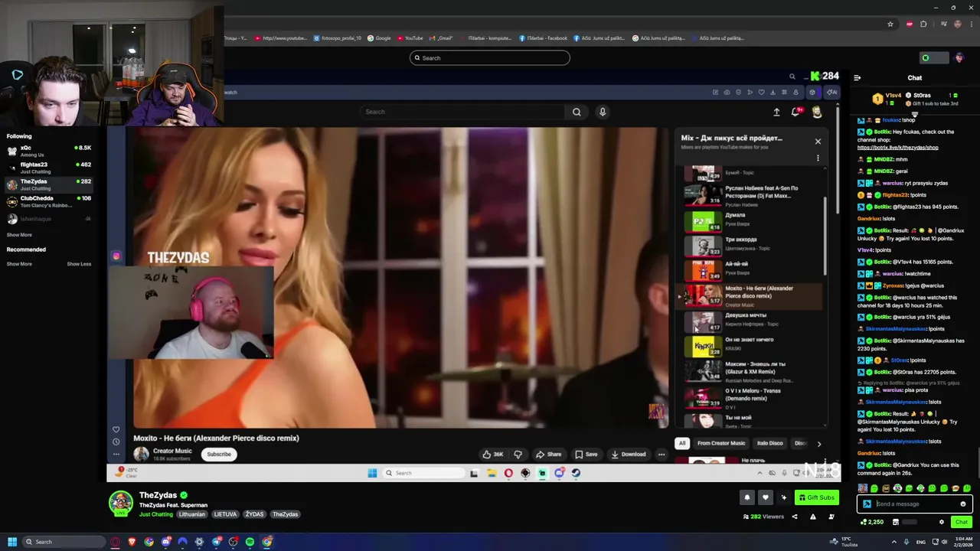
Task: Collapse the Kick chat panel icon
Action: pyautogui.click(x=857, y=77)
